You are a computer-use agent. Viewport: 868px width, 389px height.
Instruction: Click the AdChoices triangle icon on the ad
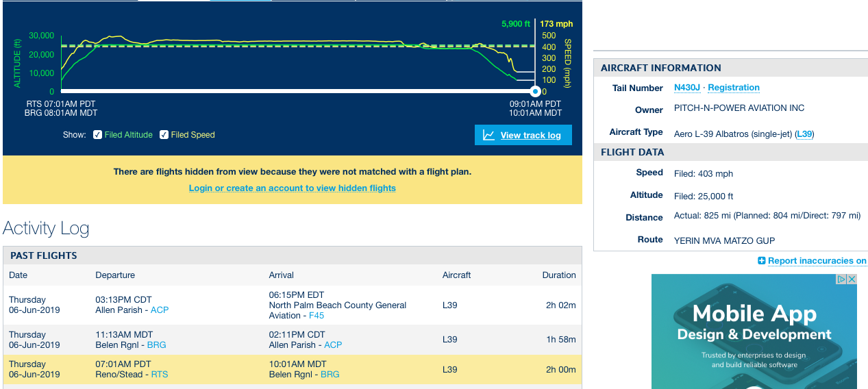(841, 279)
